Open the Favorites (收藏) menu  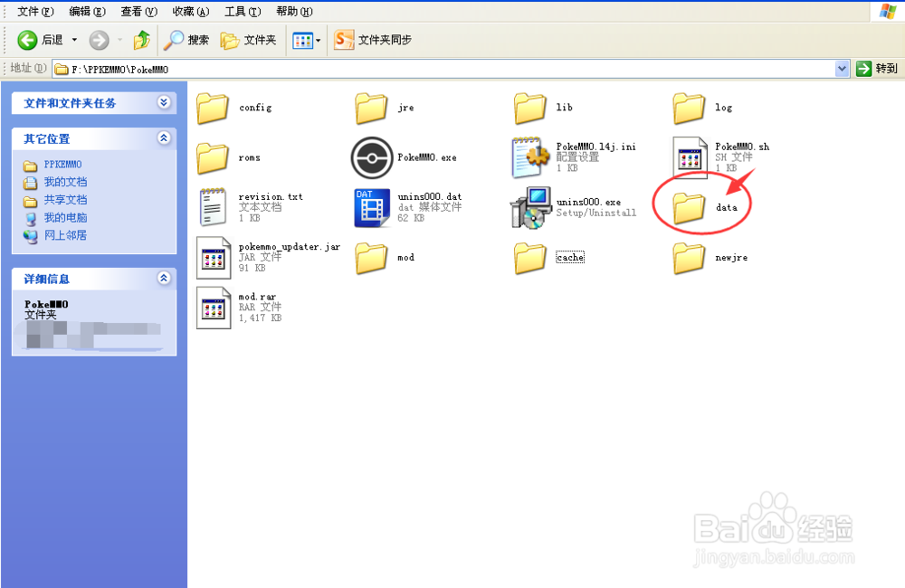191,12
